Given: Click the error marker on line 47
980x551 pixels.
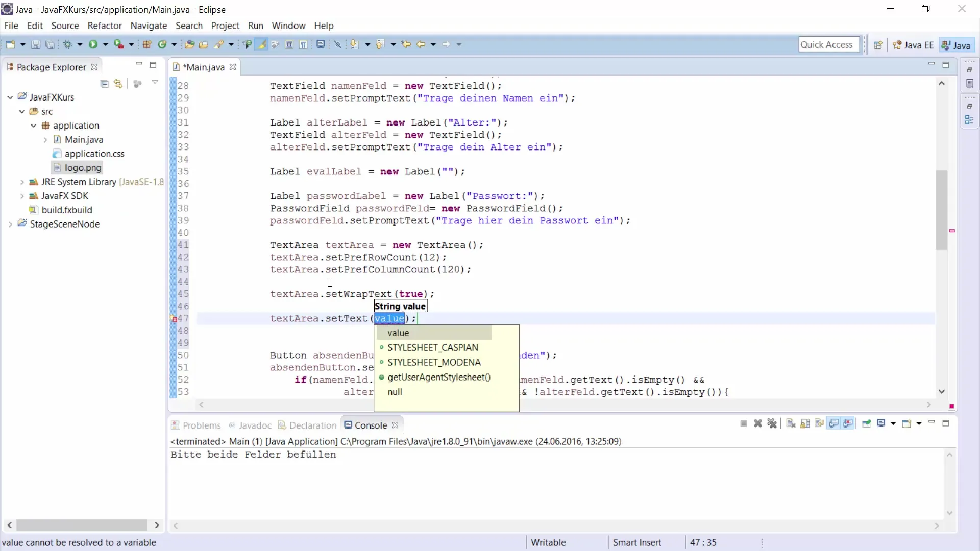Looking at the screenshot, I should click(x=174, y=319).
